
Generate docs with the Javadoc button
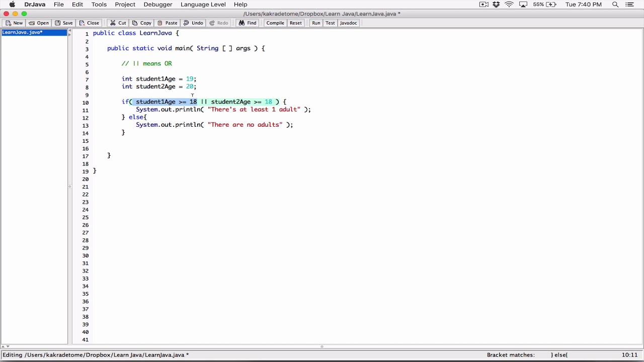point(348,23)
